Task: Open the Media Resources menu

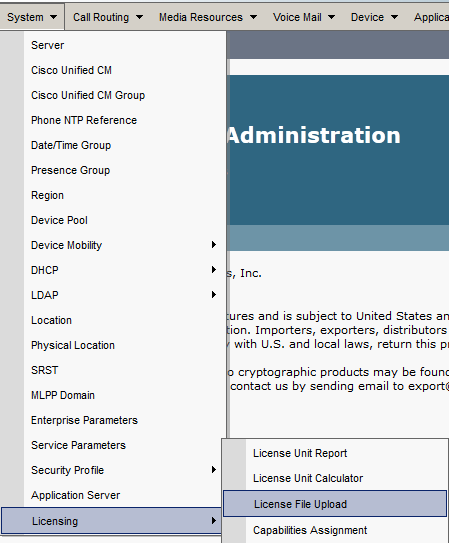Action: coord(208,17)
